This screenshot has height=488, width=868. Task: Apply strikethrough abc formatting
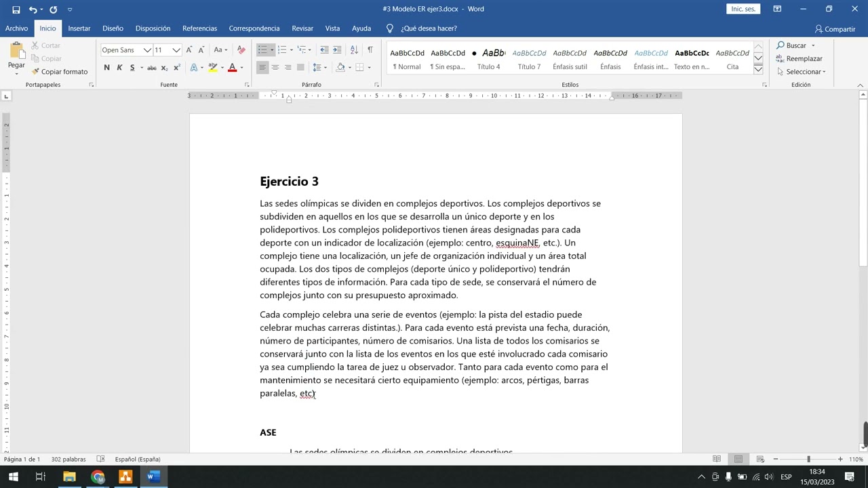click(152, 68)
